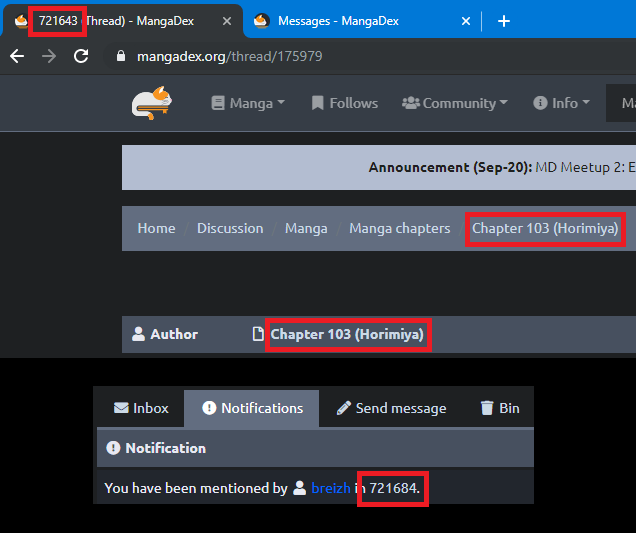Click the browser forward arrow

click(49, 56)
